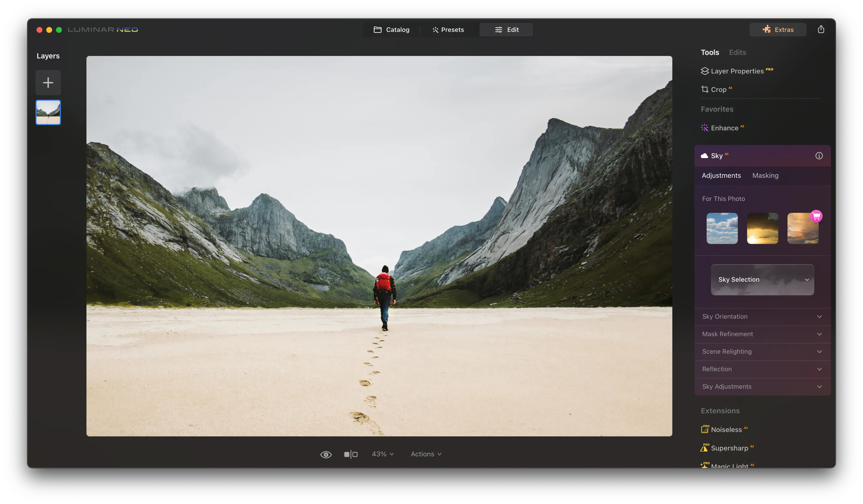
Task: Switch to the Masking tab
Action: [765, 176]
